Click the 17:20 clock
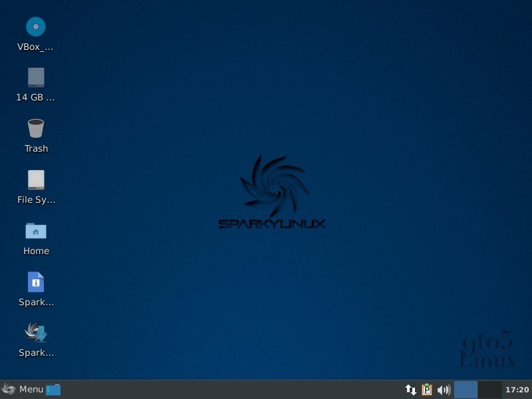The image size is (532, 399). pyautogui.click(x=517, y=390)
